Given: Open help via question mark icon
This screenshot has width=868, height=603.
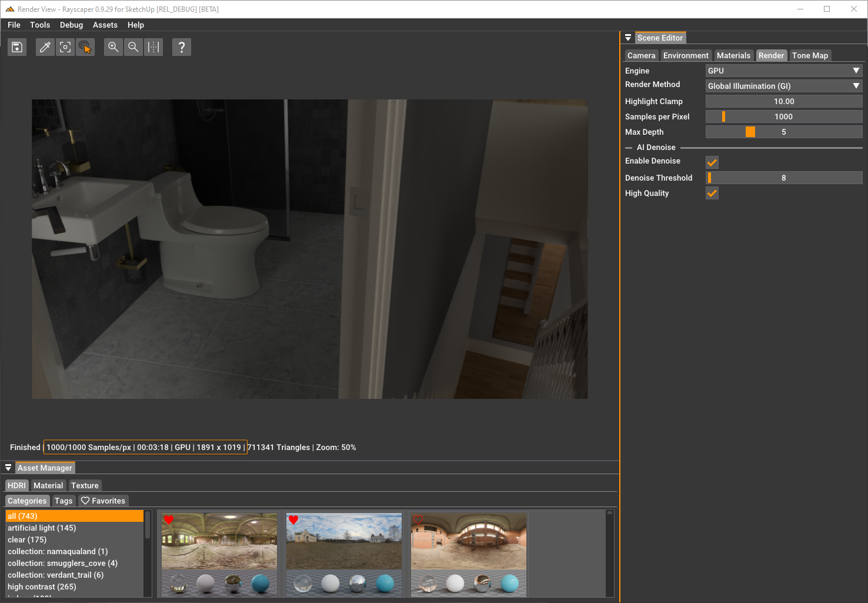Looking at the screenshot, I should point(182,47).
